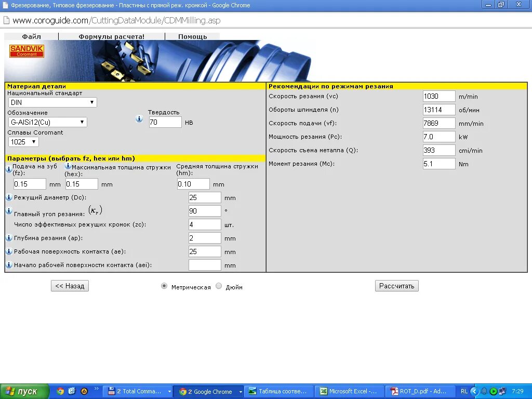Click the Скорость резания (vc) result field
The width and height of the screenshot is (532, 399).
coord(439,96)
